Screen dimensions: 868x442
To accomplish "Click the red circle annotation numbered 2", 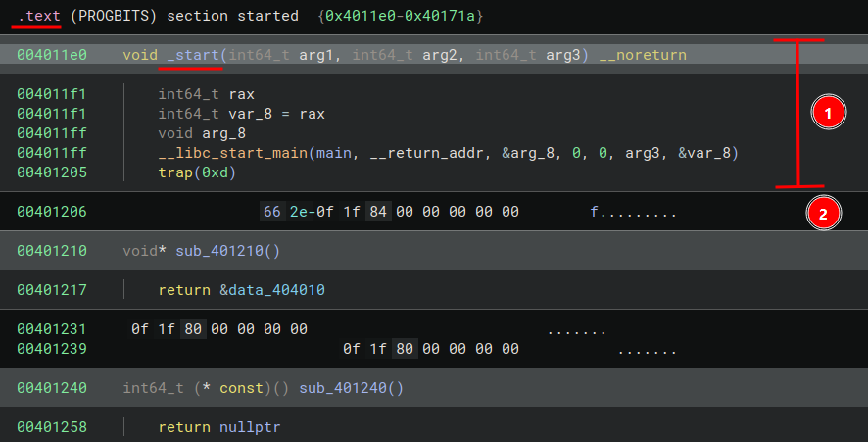I will point(823,213).
